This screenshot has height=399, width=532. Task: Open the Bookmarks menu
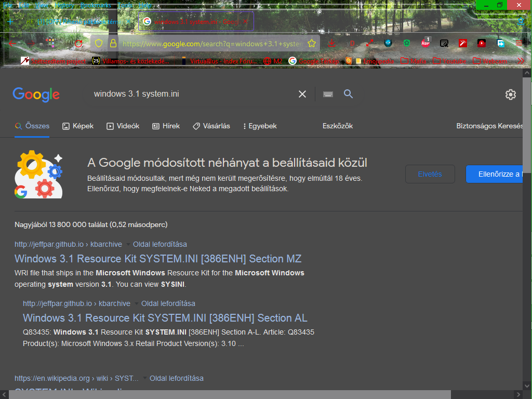[x=96, y=5]
